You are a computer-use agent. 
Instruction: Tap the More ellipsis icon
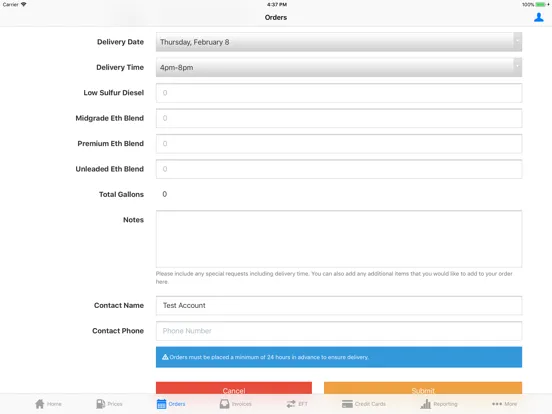coord(497,404)
